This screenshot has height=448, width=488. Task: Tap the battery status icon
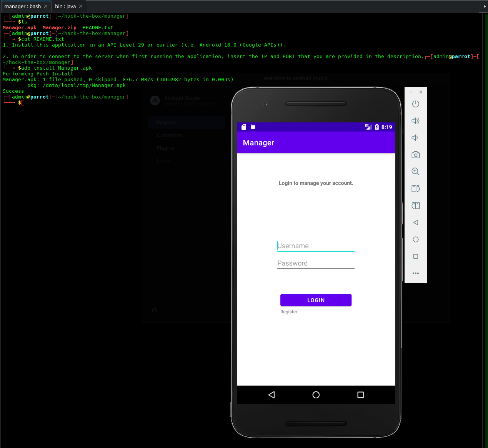(377, 127)
